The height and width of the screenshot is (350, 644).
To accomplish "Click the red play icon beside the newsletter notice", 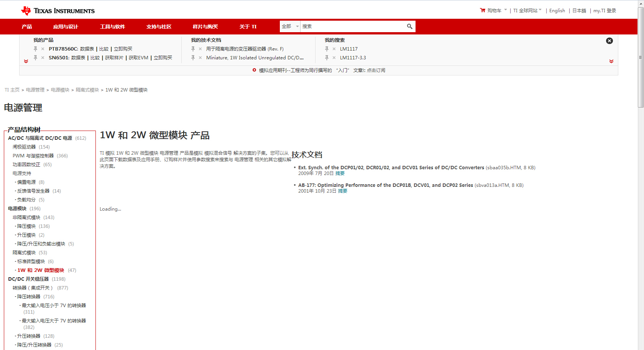I will (x=254, y=70).
